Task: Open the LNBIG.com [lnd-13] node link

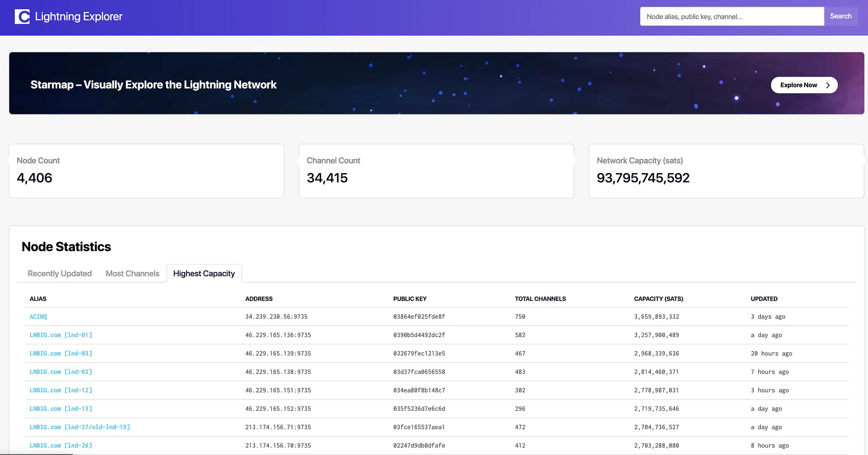Action: 61,409
